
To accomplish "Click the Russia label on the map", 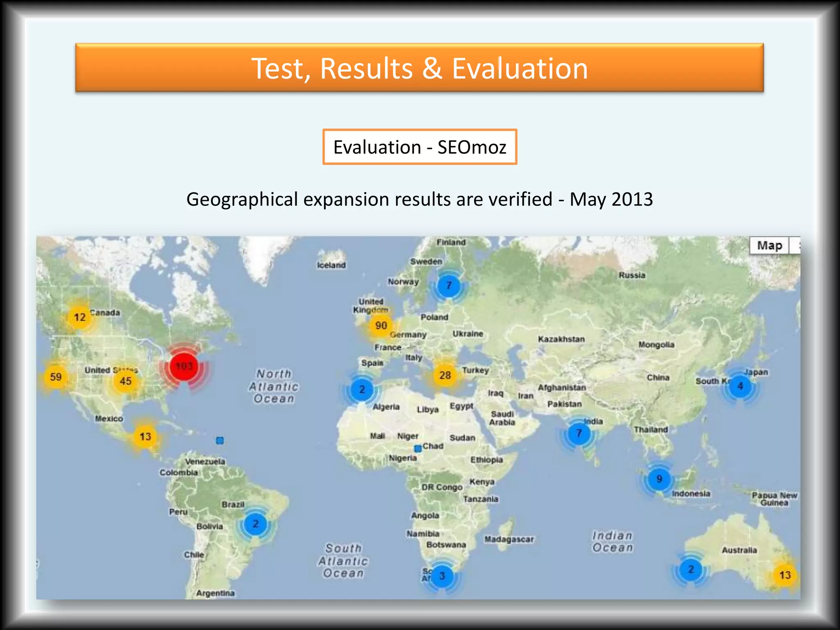I will (x=632, y=275).
